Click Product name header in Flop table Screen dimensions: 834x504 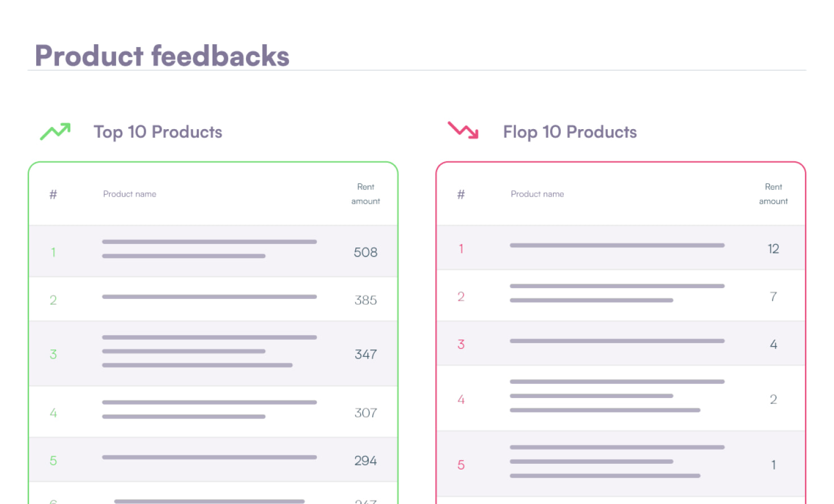537,194
